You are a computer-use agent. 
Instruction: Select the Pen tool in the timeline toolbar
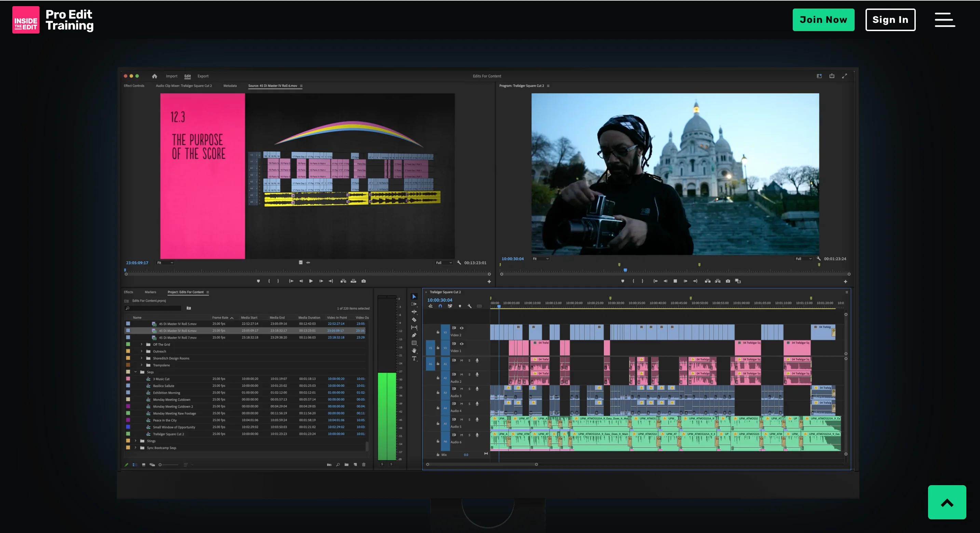click(414, 335)
